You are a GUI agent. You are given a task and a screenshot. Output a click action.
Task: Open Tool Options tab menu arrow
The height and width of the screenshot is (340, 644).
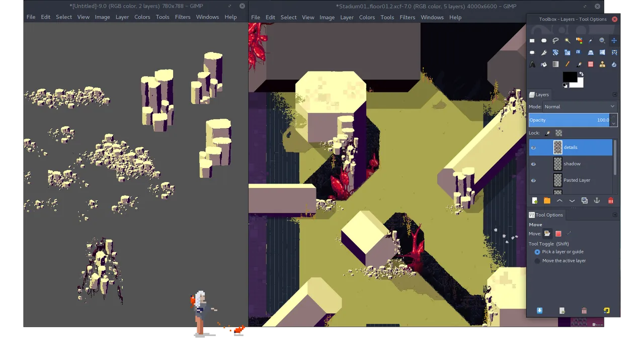click(x=615, y=215)
